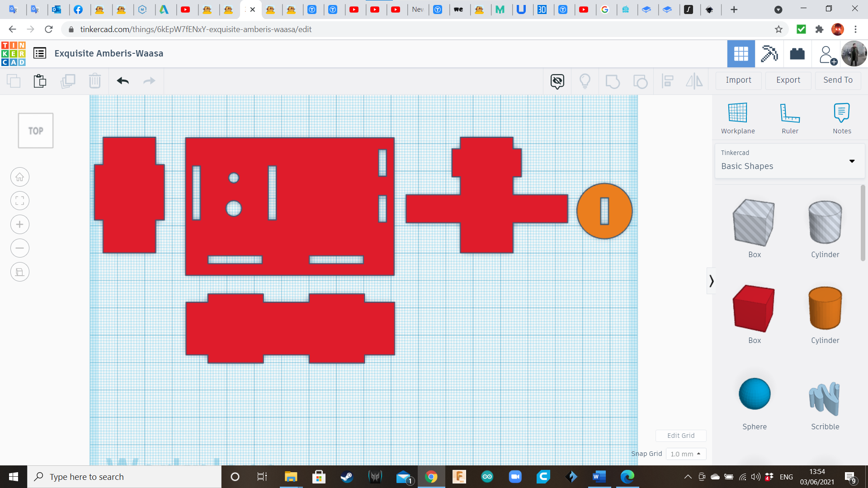Click the TOP view cube
The image size is (868, 488).
36,131
